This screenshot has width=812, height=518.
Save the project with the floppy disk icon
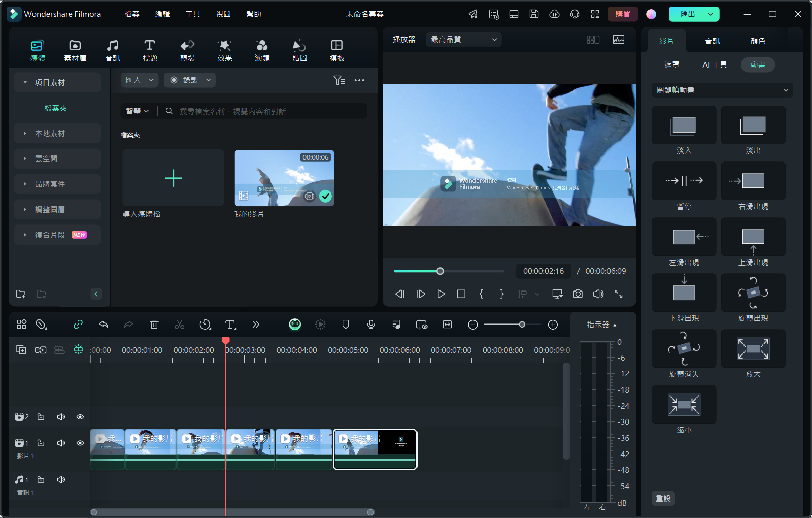[534, 14]
